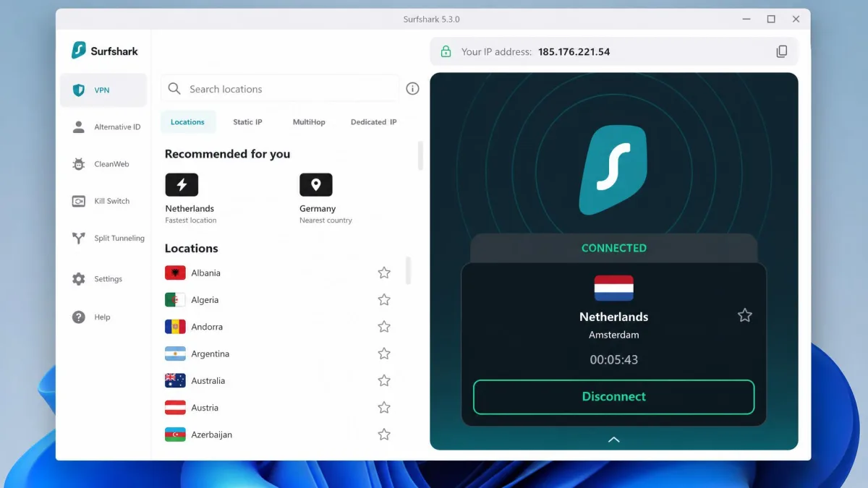Select Netherlands fastest location lightning icon
Image resolution: width=868 pixels, height=488 pixels.
pyautogui.click(x=182, y=184)
